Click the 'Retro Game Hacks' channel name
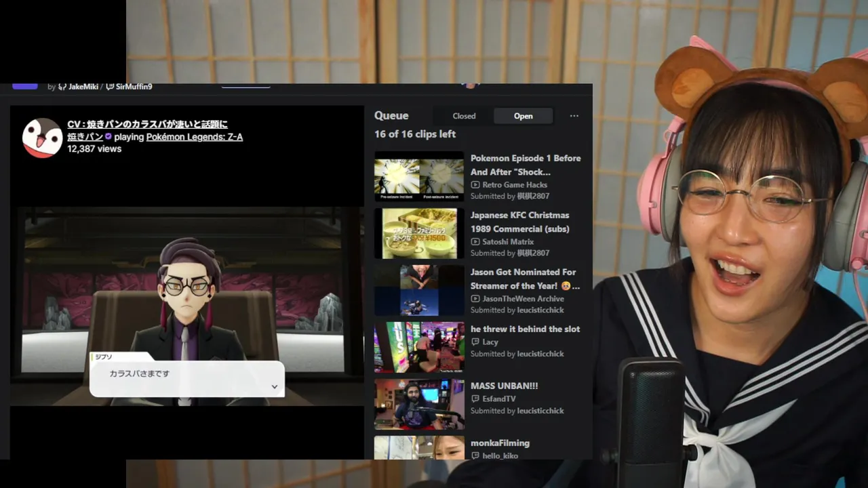This screenshot has height=488, width=868. 515,184
